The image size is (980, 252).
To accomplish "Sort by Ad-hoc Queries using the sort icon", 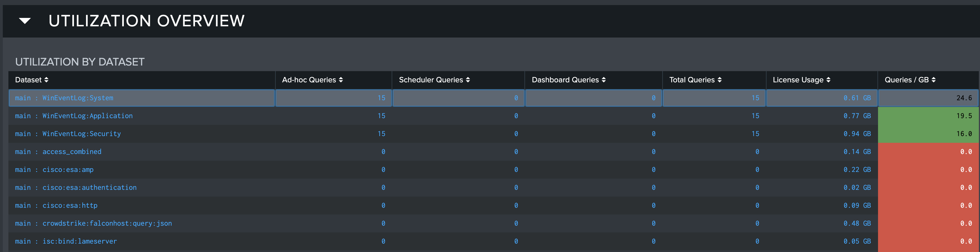I will (341, 80).
